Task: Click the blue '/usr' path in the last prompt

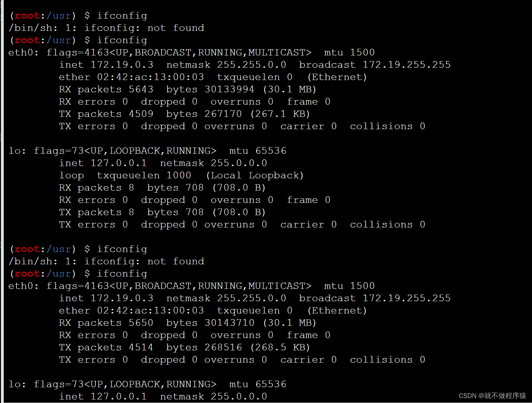Action: pos(59,274)
